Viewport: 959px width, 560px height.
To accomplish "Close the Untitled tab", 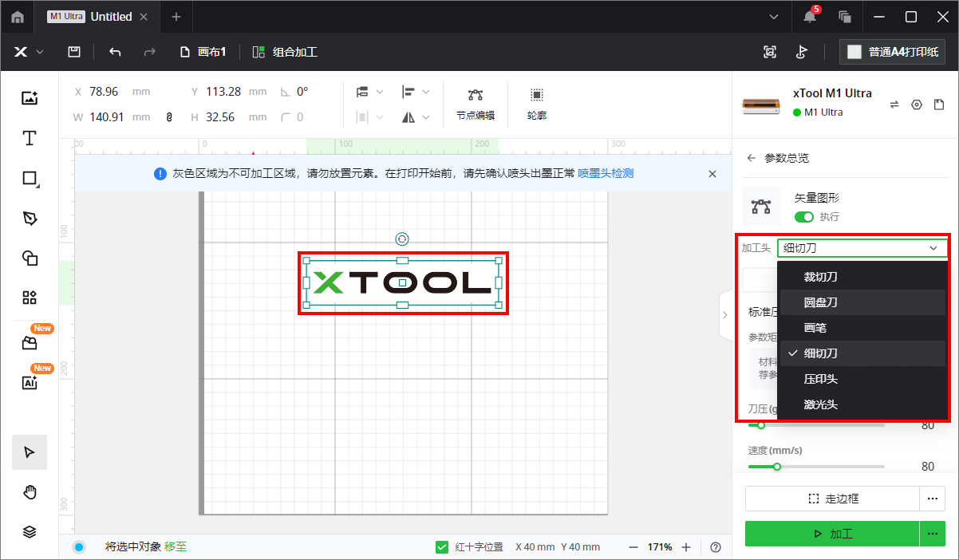I will [x=144, y=17].
